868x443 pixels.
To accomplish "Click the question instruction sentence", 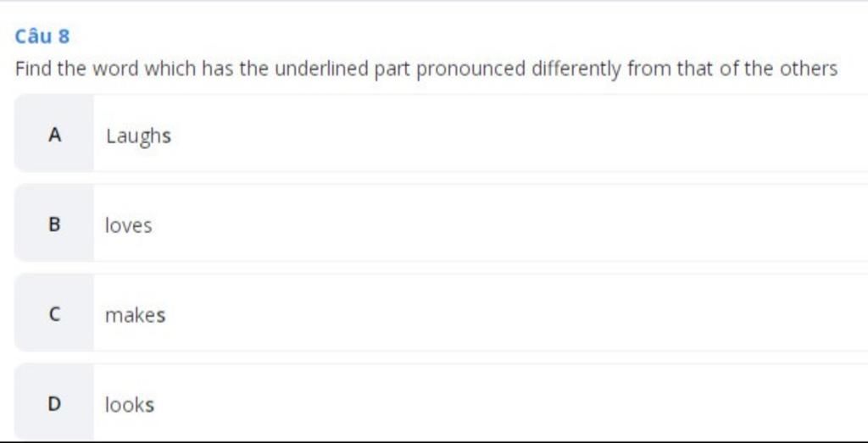I will click(x=426, y=69).
